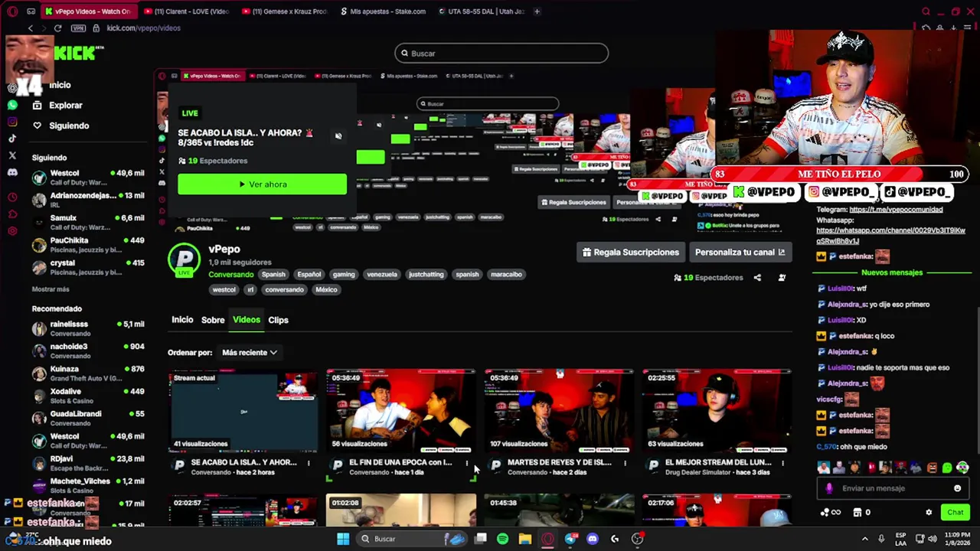
Task: Open options menu for SE ACABO LA ISLA video
Action: (x=309, y=463)
